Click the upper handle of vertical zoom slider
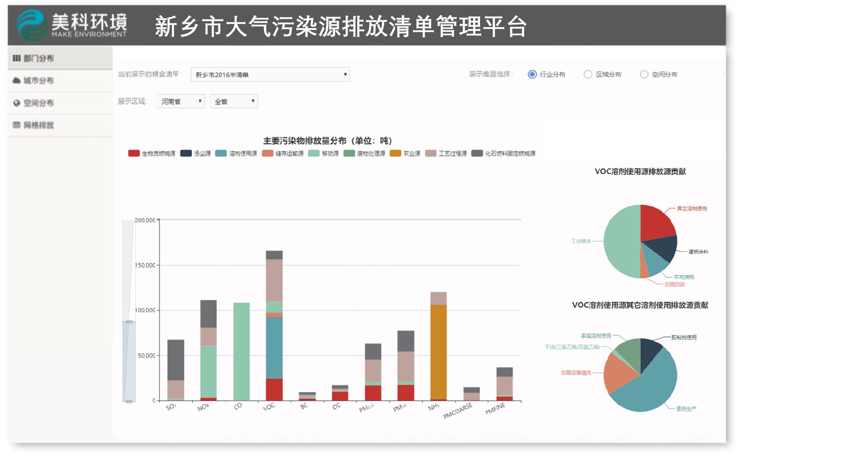 click(129, 322)
